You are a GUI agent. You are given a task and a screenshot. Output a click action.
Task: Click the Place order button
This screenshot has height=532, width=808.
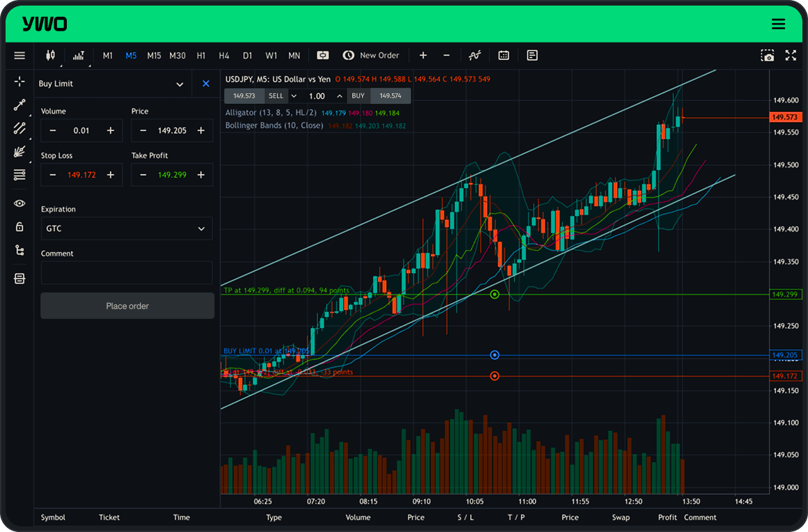pyautogui.click(x=127, y=306)
